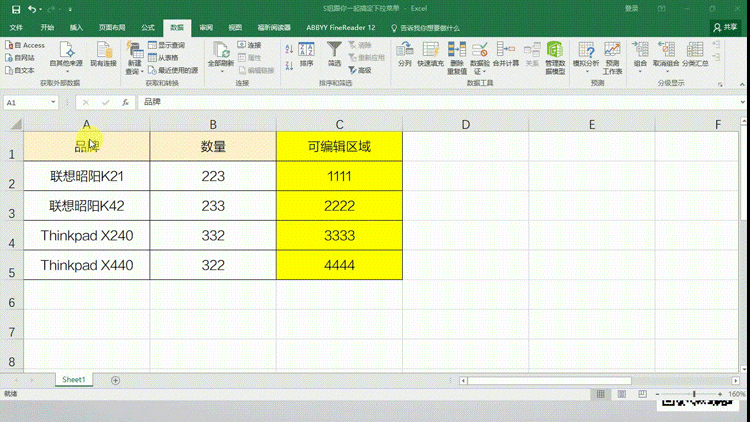Image resolution: width=750 pixels, height=422 pixels.
Task: Click the Select All corner triangle
Action: tap(16, 124)
